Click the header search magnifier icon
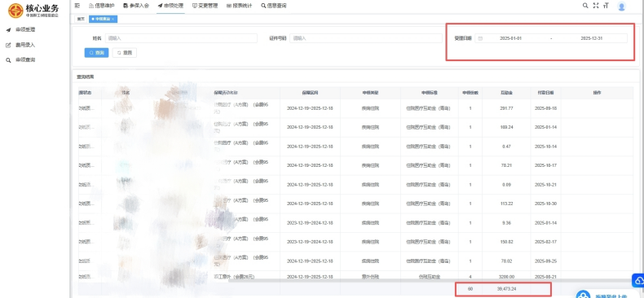644x298 pixels. pos(585,6)
